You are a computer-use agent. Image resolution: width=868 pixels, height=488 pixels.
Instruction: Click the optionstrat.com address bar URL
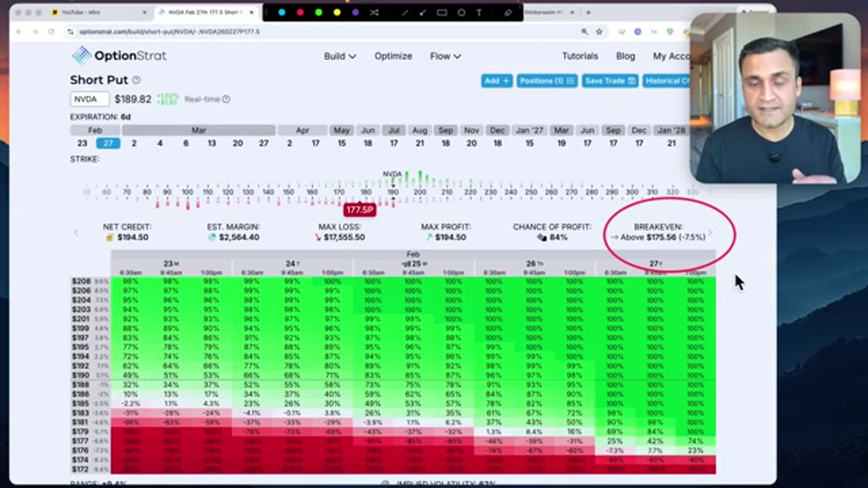(x=169, y=32)
